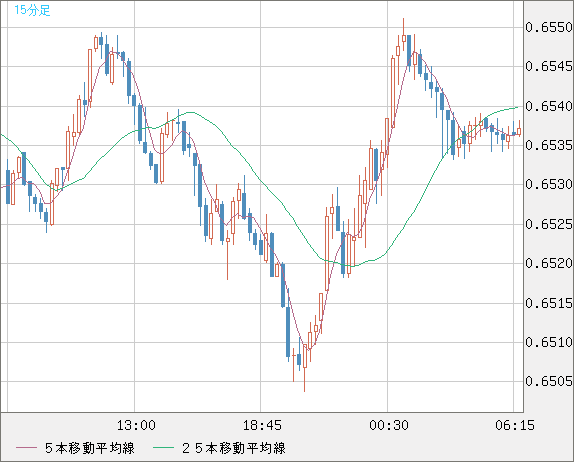The width and height of the screenshot is (574, 462).
Task: Click the 13:00 time axis label
Action: 136,425
